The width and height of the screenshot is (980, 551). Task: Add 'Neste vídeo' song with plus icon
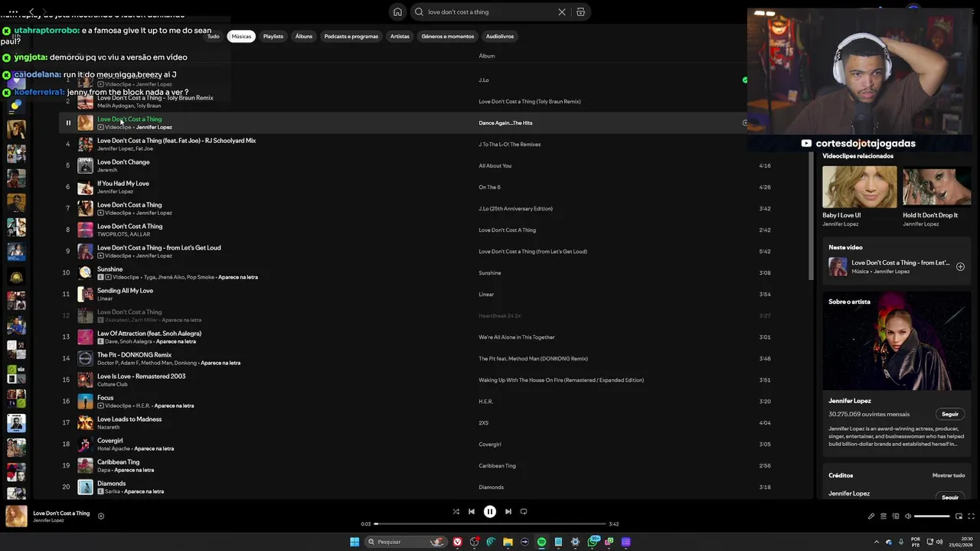click(x=960, y=267)
